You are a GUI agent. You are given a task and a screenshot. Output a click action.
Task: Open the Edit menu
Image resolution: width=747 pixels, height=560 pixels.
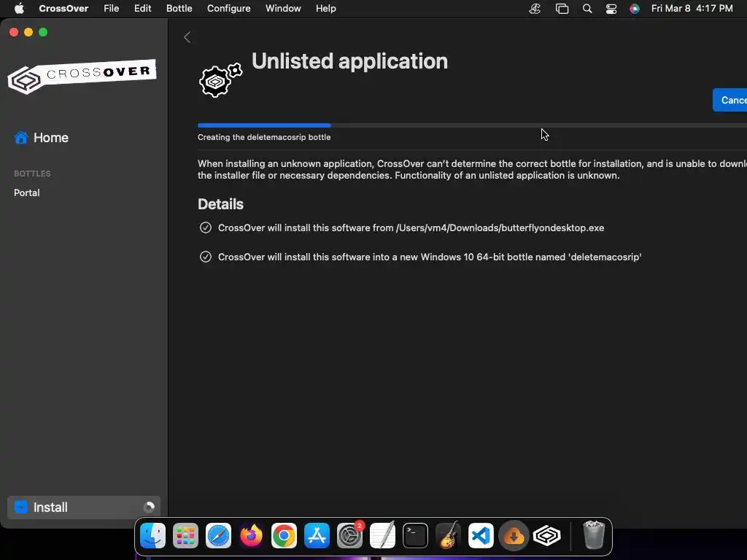coord(142,9)
